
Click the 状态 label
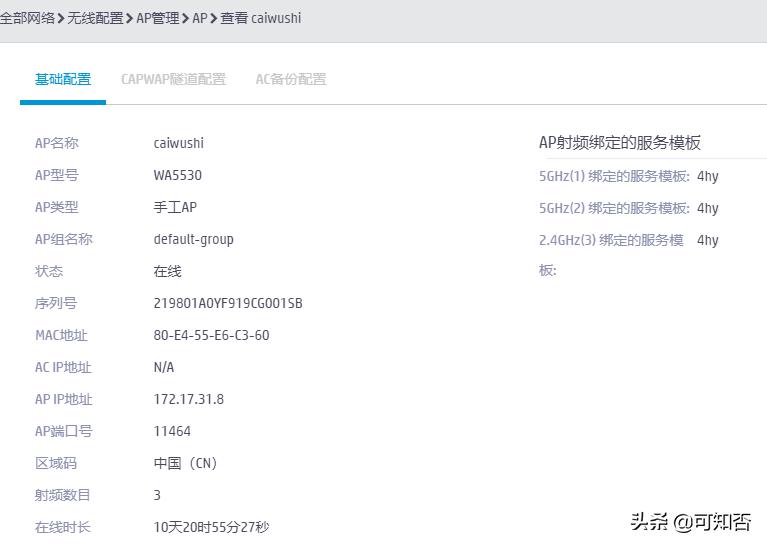pos(49,272)
